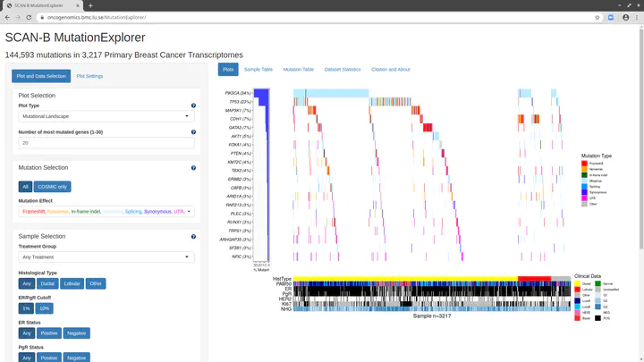Click the Plot Type help icon
The width and height of the screenshot is (644, 362).
[x=193, y=105]
